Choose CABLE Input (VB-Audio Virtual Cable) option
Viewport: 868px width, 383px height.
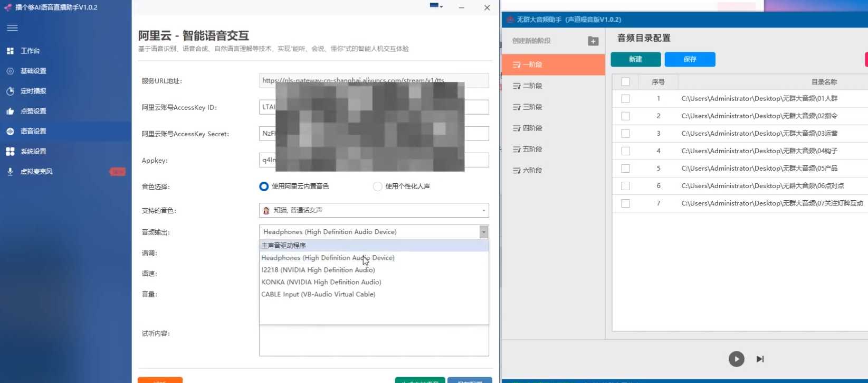click(x=318, y=294)
